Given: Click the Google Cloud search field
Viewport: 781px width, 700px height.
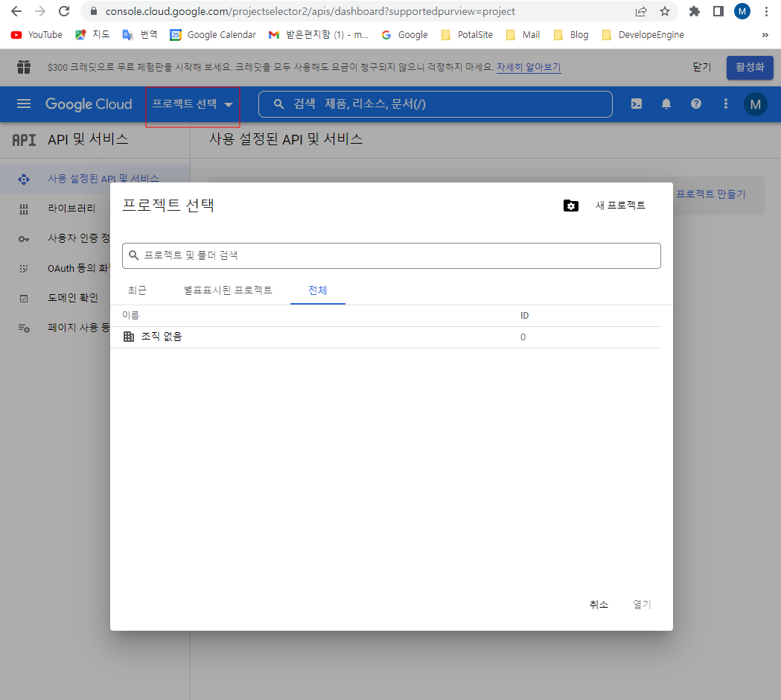Looking at the screenshot, I should pyautogui.click(x=435, y=104).
